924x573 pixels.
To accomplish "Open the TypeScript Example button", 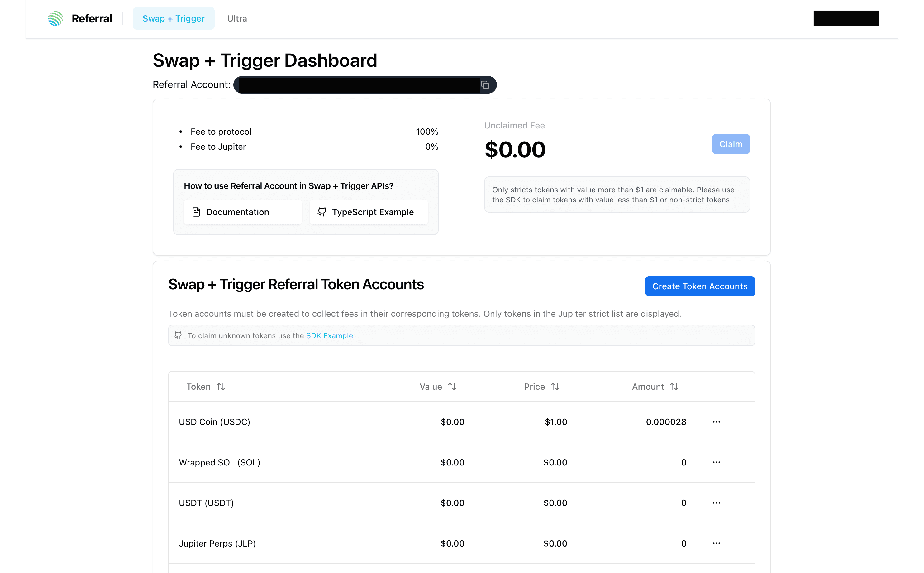I will [x=369, y=212].
